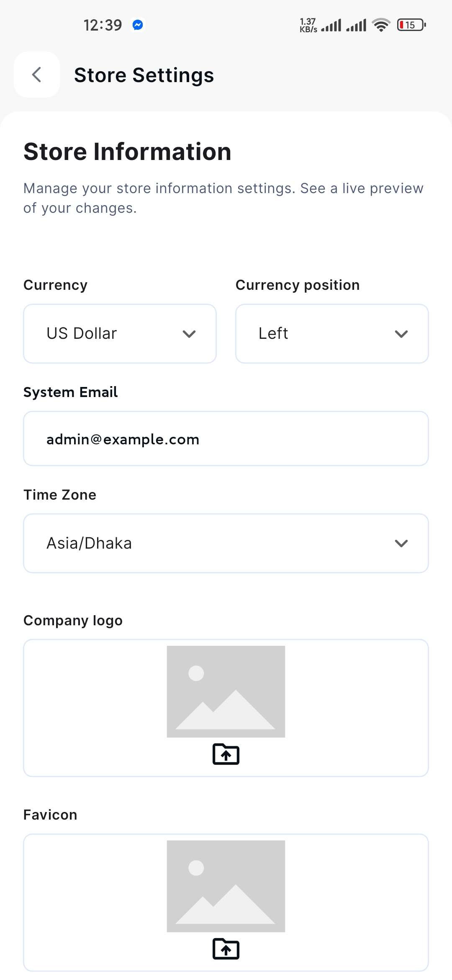This screenshot has width=452, height=980.
Task: Tap the Messenger notification icon
Action: [x=138, y=25]
